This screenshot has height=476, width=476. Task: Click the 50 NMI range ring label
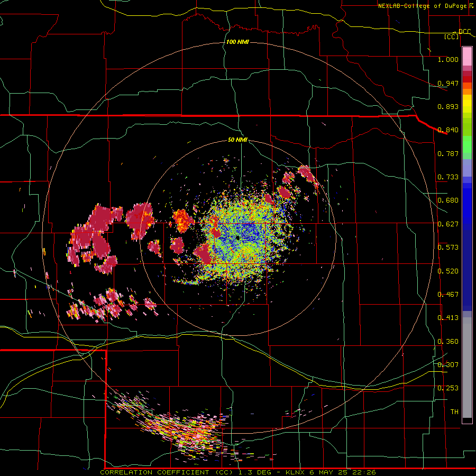tap(237, 140)
